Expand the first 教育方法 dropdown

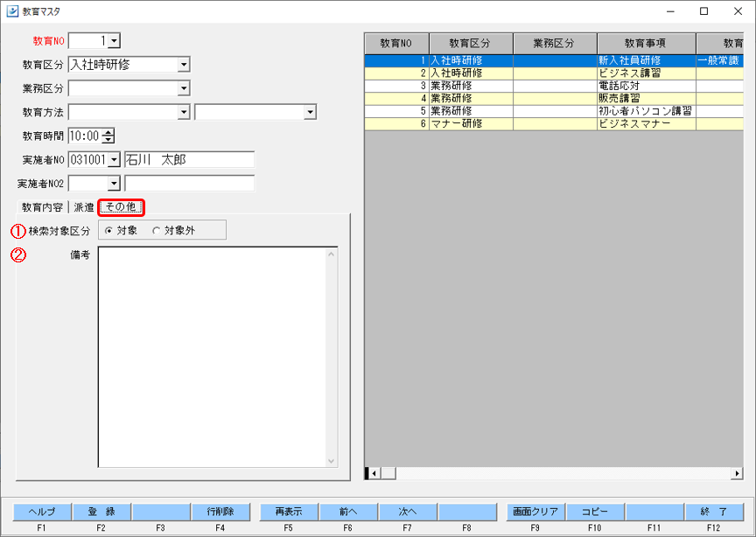coord(184,112)
